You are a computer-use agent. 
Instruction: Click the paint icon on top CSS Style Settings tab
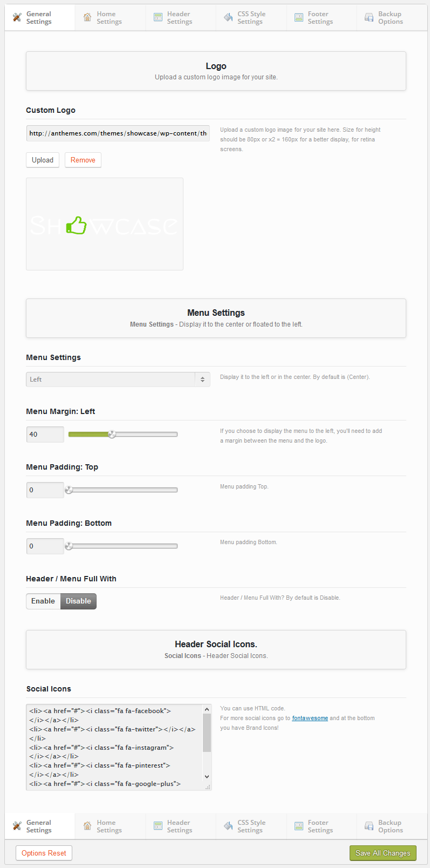point(228,18)
